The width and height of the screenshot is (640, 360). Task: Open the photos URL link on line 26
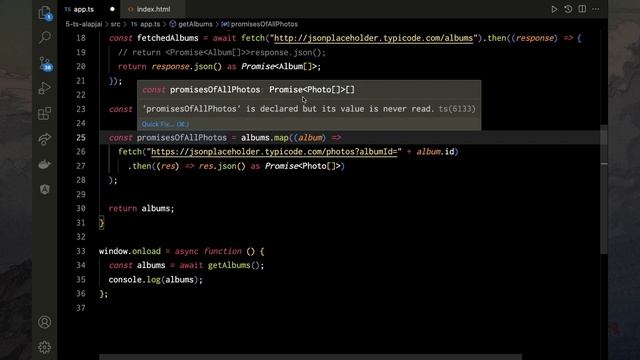(x=274, y=152)
